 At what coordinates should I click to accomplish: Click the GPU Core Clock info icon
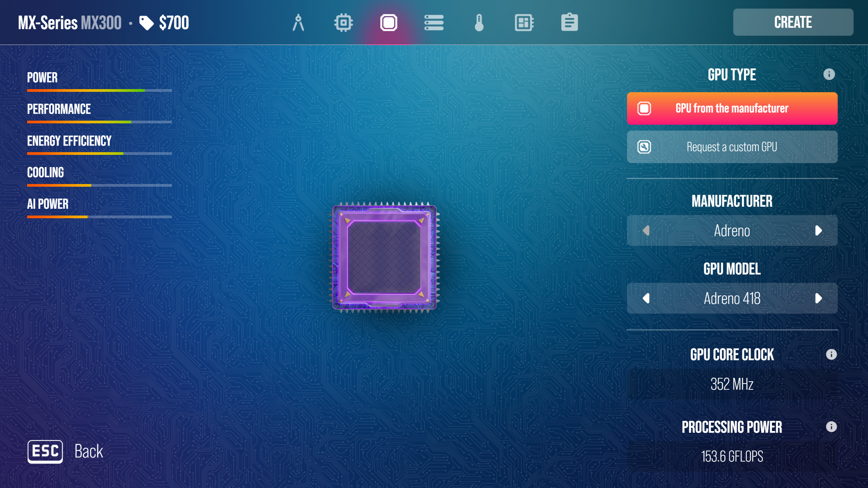(831, 354)
